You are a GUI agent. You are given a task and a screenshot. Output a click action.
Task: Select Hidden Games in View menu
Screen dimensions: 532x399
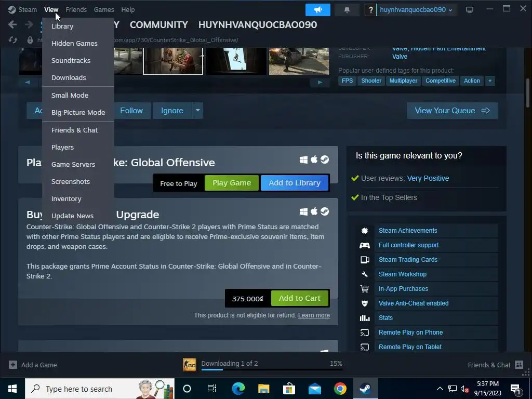click(x=78, y=44)
